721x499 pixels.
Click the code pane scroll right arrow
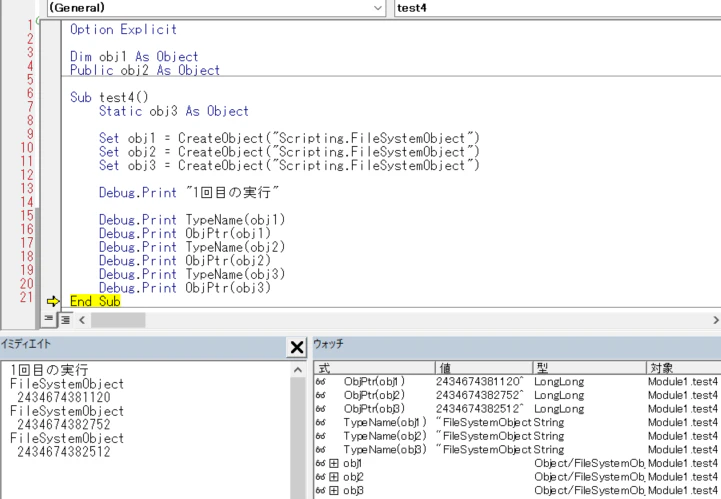click(715, 320)
